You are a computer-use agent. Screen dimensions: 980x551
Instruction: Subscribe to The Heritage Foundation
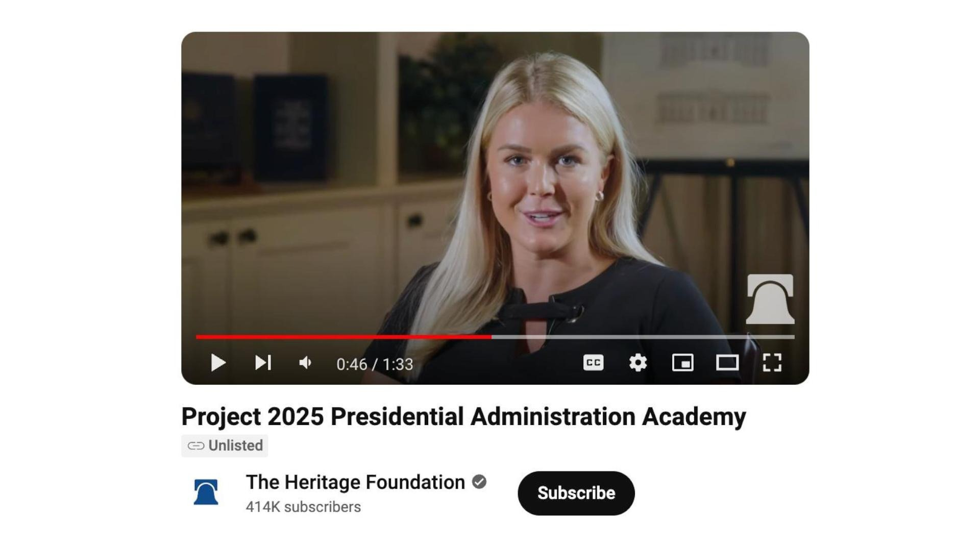(x=576, y=493)
